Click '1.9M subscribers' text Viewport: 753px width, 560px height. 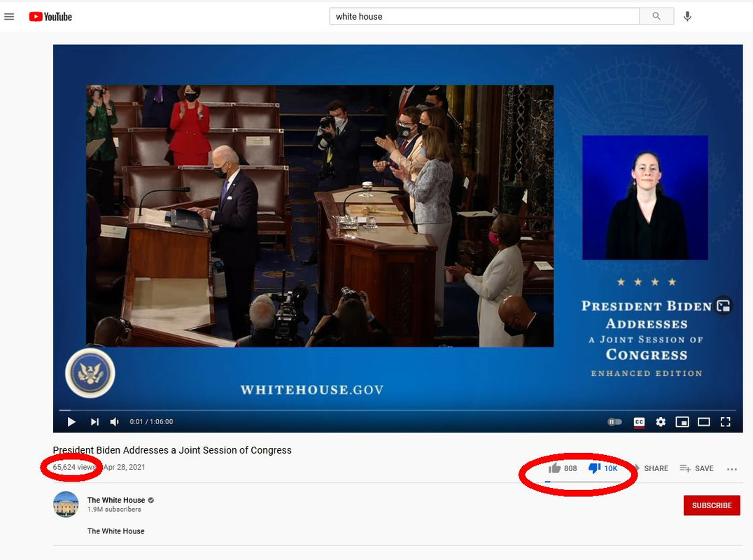pos(114,510)
